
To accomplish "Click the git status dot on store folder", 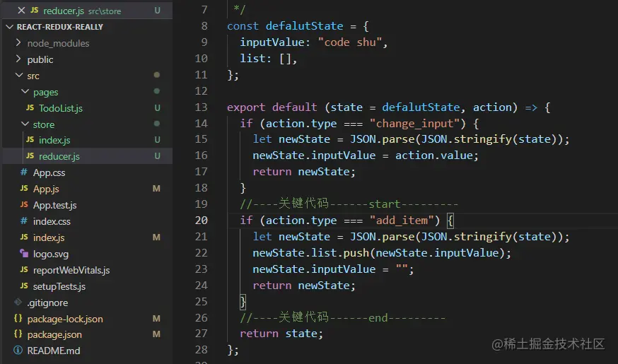I will click(157, 123).
